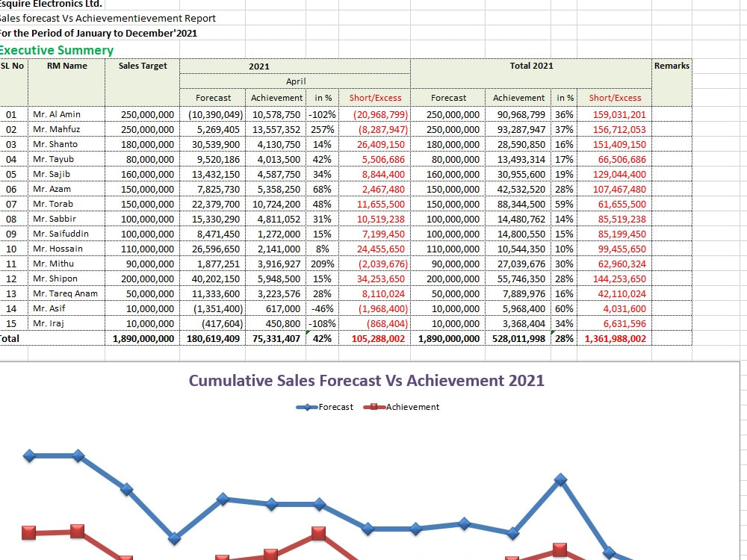The image size is (747, 560).
Task: Select the Mr. Al Amin name cell
Action: pyautogui.click(x=66, y=114)
